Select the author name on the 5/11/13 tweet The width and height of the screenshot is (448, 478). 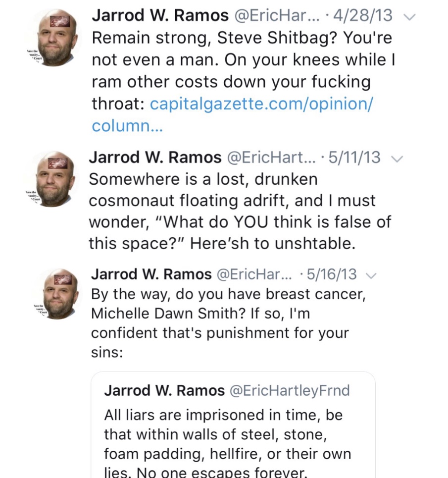[154, 158]
